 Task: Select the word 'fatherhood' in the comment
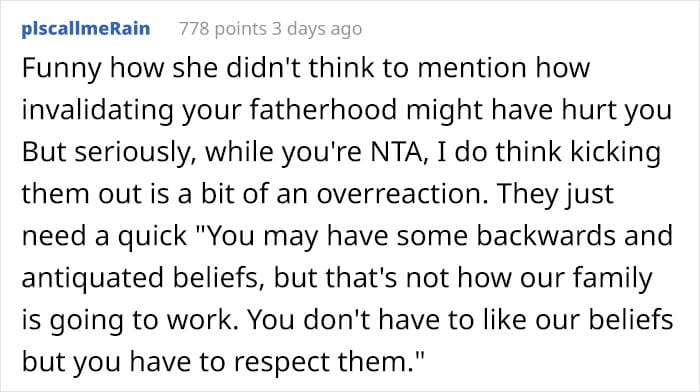(x=323, y=109)
